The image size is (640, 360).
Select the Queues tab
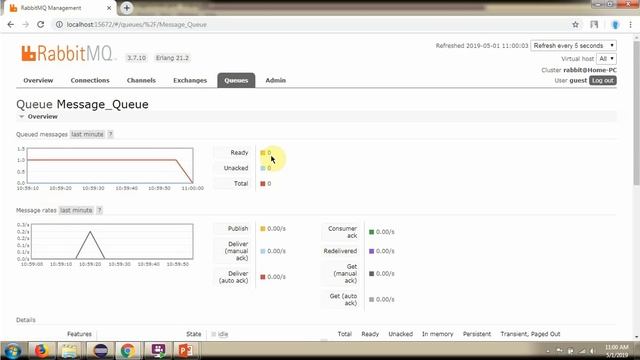pos(236,80)
